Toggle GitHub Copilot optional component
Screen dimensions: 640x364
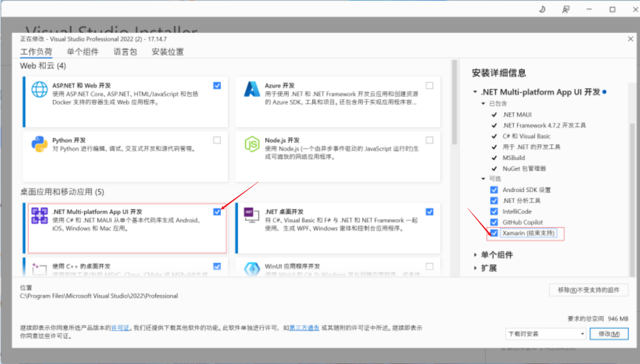[x=494, y=222]
